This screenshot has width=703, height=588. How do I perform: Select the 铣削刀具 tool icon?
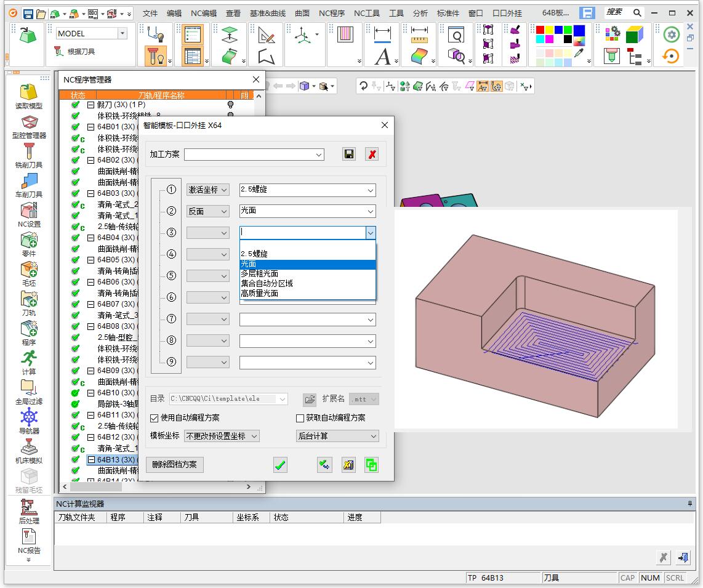(x=29, y=152)
